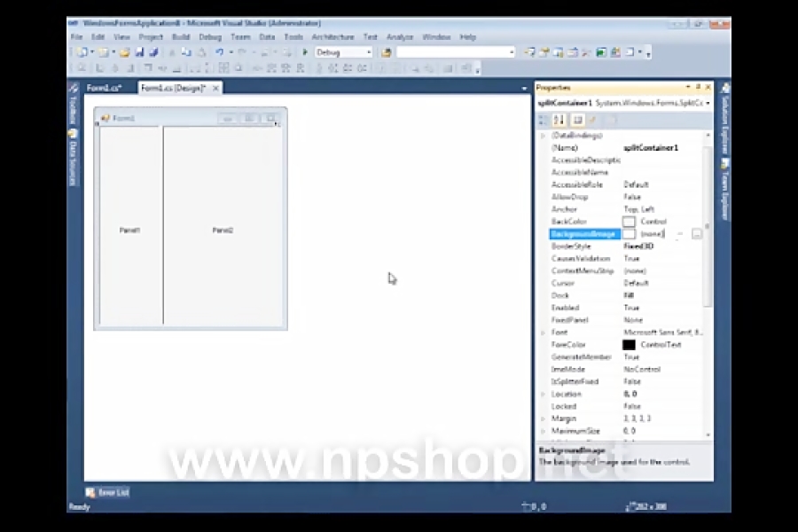
Task: Switch to the Form1.cs code tab
Action: [x=103, y=88]
